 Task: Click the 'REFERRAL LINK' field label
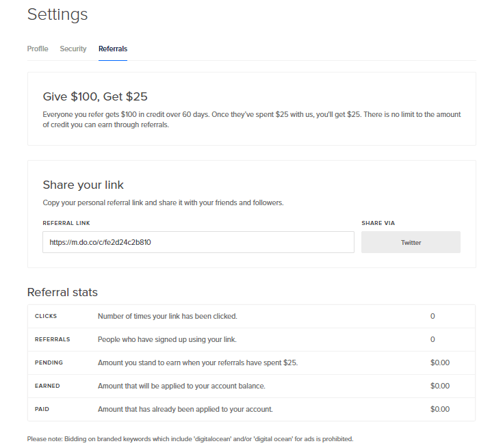pyautogui.click(x=66, y=223)
